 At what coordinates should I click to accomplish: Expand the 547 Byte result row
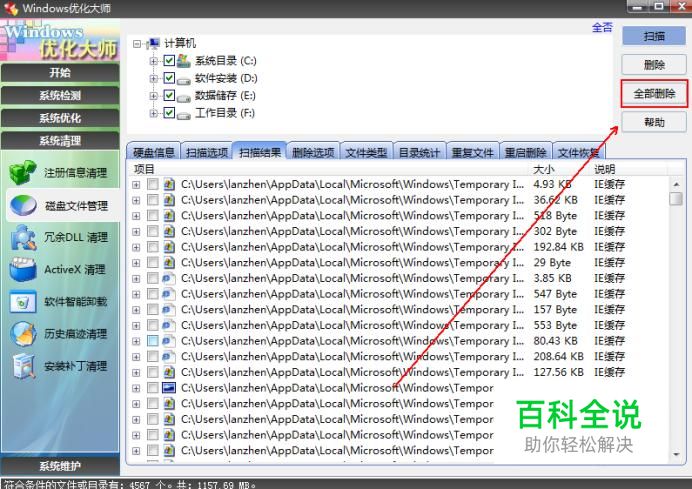tap(136, 294)
